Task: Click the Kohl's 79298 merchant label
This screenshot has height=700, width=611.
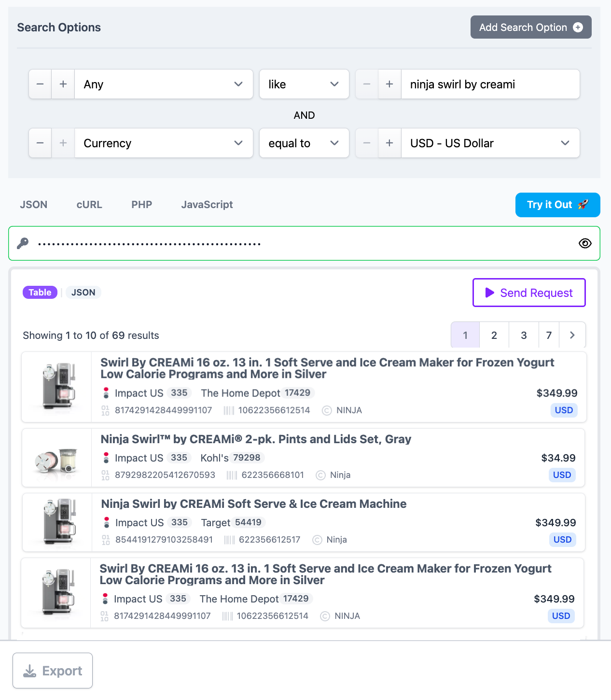Action: (x=232, y=458)
